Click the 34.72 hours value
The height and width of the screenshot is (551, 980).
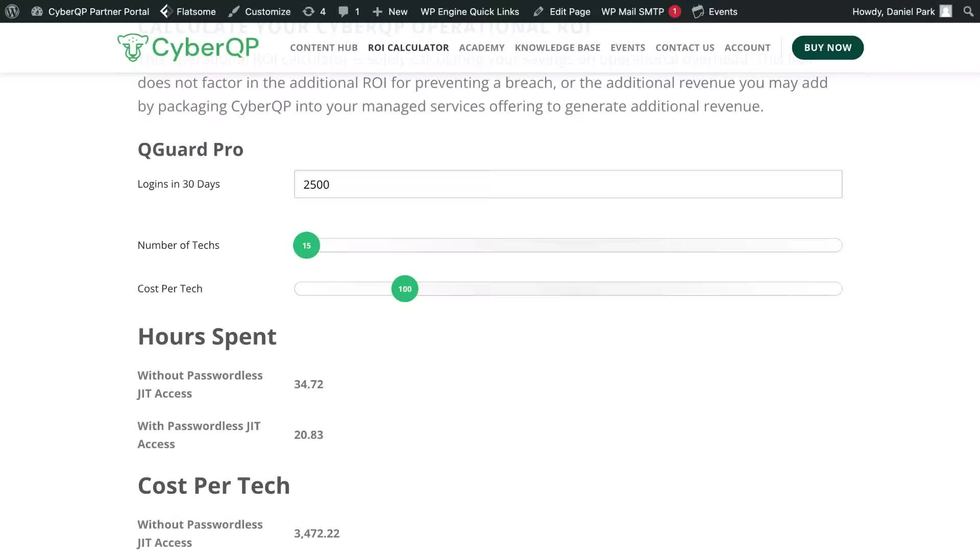308,384
